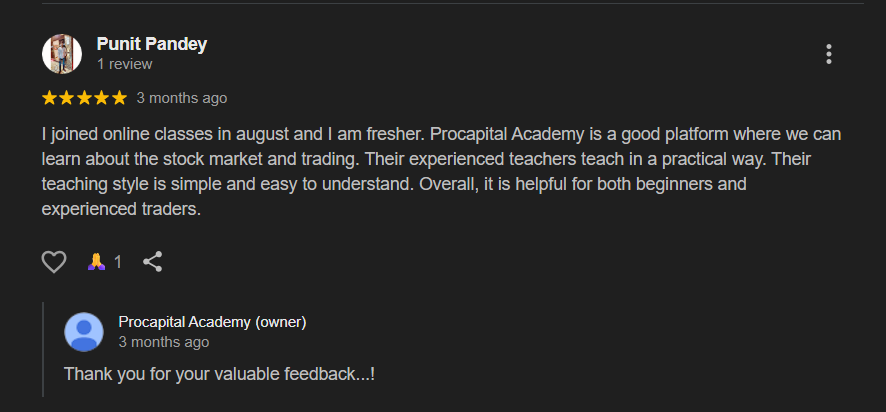Image resolution: width=886 pixels, height=412 pixels.
Task: Click the second star of the rating
Action: [67, 98]
